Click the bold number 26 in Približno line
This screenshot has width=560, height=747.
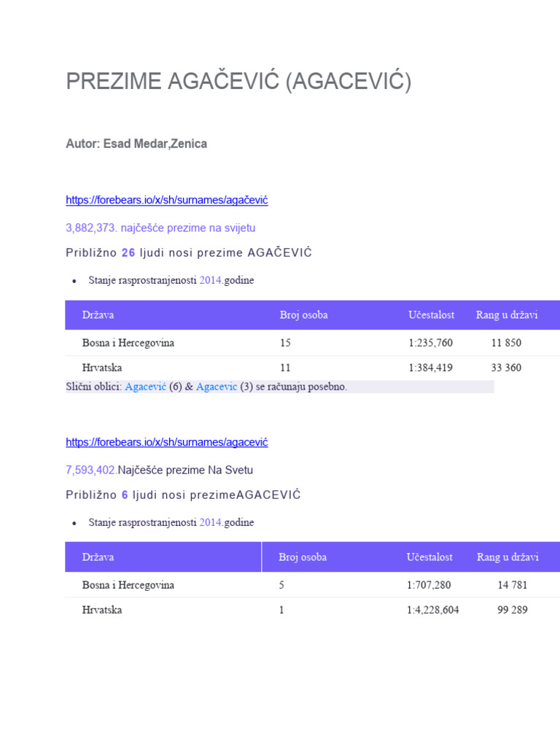128,252
